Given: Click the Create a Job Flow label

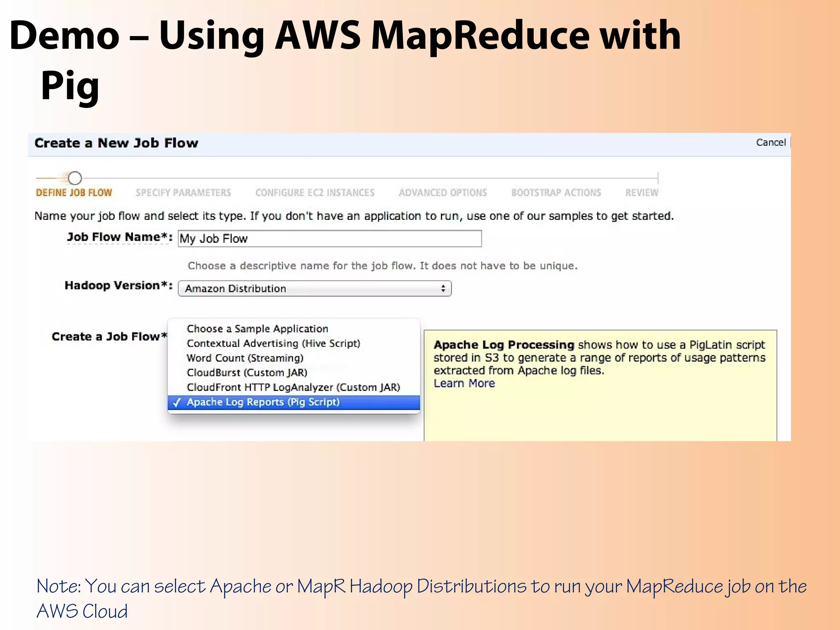Looking at the screenshot, I should click(x=110, y=336).
